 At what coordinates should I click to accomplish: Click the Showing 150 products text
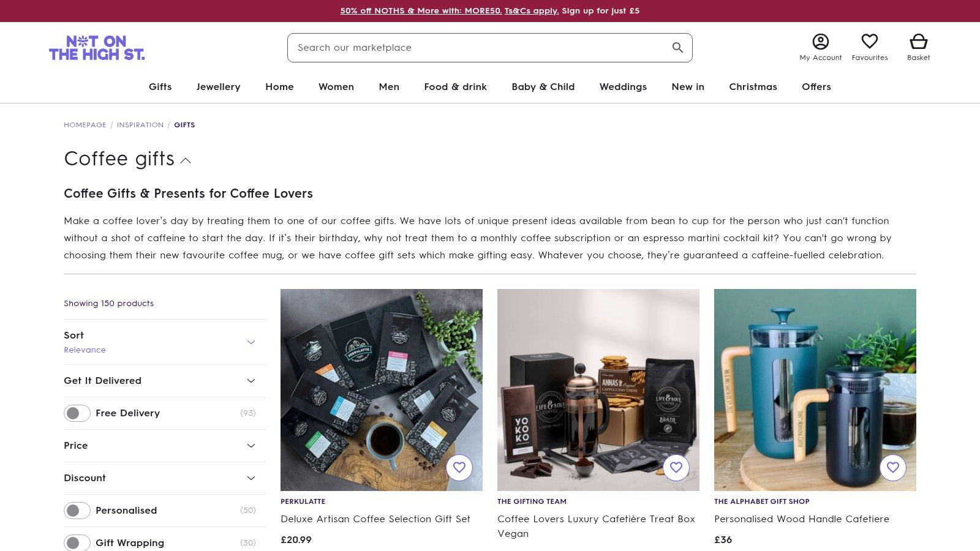coord(109,304)
